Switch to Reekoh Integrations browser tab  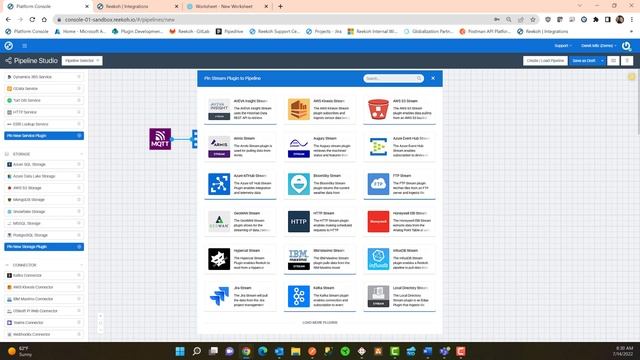[x=138, y=7]
